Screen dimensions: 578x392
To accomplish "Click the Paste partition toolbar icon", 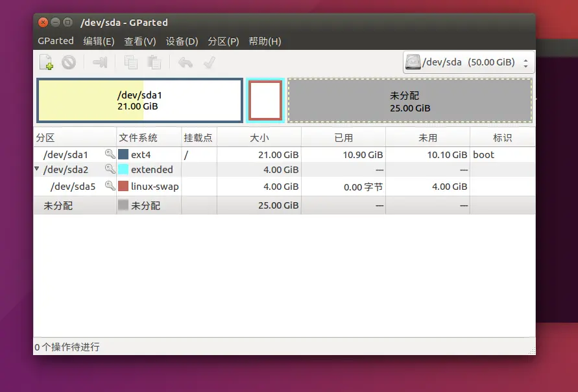I will (154, 62).
